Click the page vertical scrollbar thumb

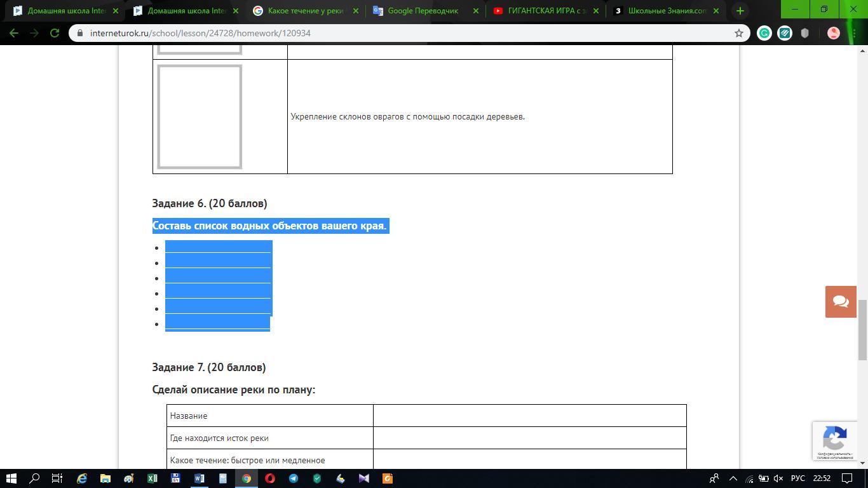click(862, 329)
